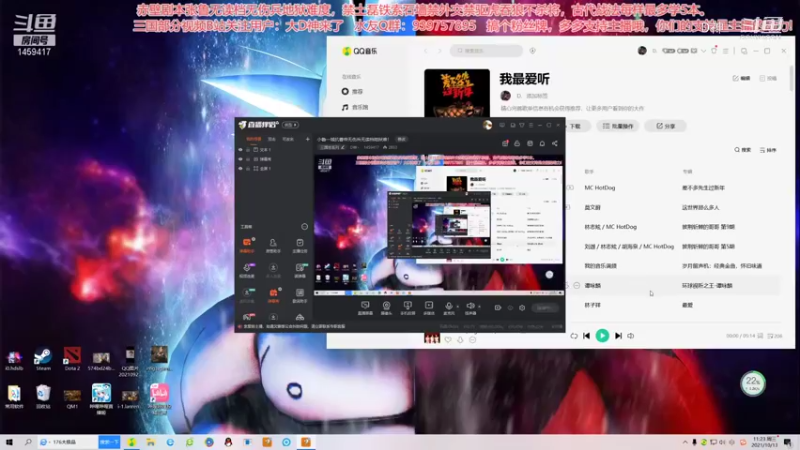Open the play queue icon at bottom right
Viewport: 800px width, 450px height.
tap(774, 336)
